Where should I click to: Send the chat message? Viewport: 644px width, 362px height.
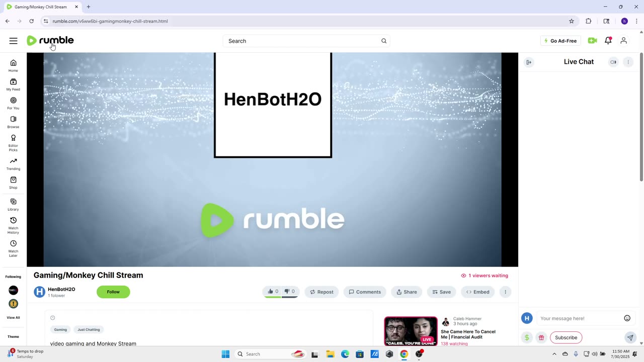point(630,337)
